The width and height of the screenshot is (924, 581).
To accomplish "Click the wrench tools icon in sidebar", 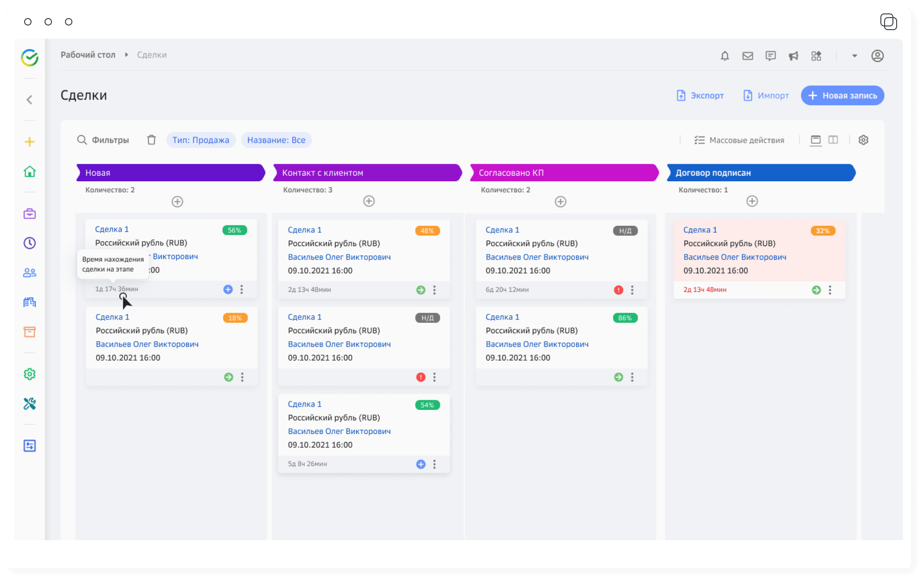I will click(x=30, y=403).
